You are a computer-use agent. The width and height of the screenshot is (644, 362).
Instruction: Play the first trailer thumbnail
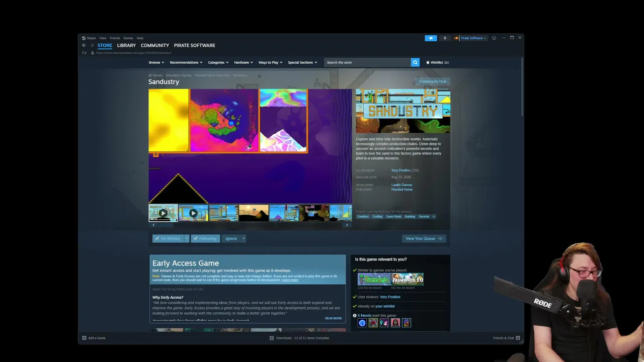click(163, 213)
